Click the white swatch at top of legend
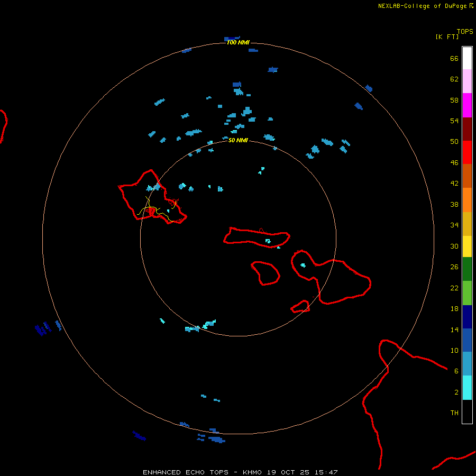476x476 pixels. pyautogui.click(x=467, y=58)
